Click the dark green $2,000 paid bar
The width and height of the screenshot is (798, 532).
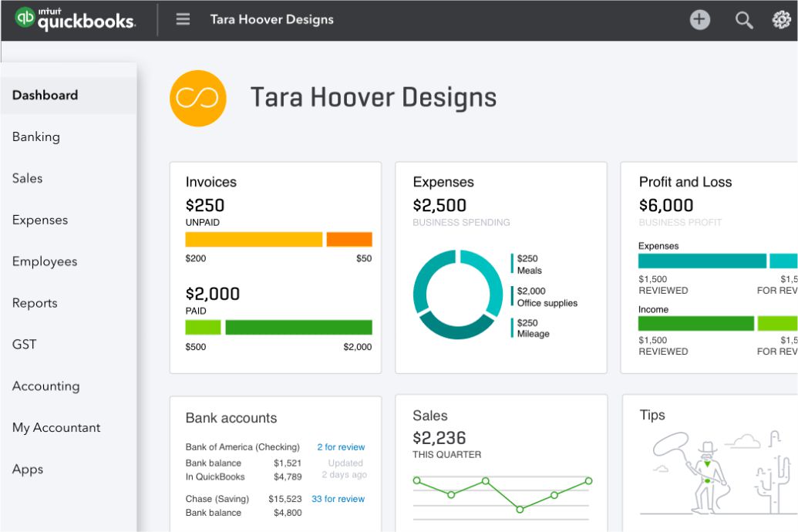coord(298,328)
